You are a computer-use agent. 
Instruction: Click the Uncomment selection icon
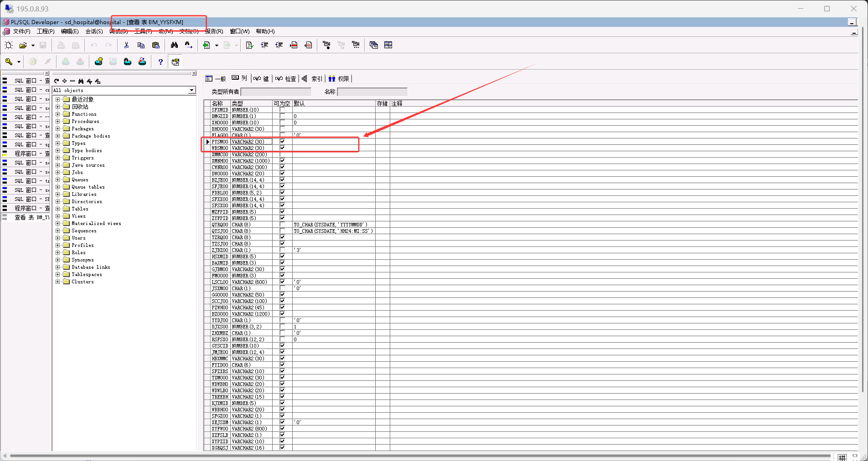pos(308,45)
